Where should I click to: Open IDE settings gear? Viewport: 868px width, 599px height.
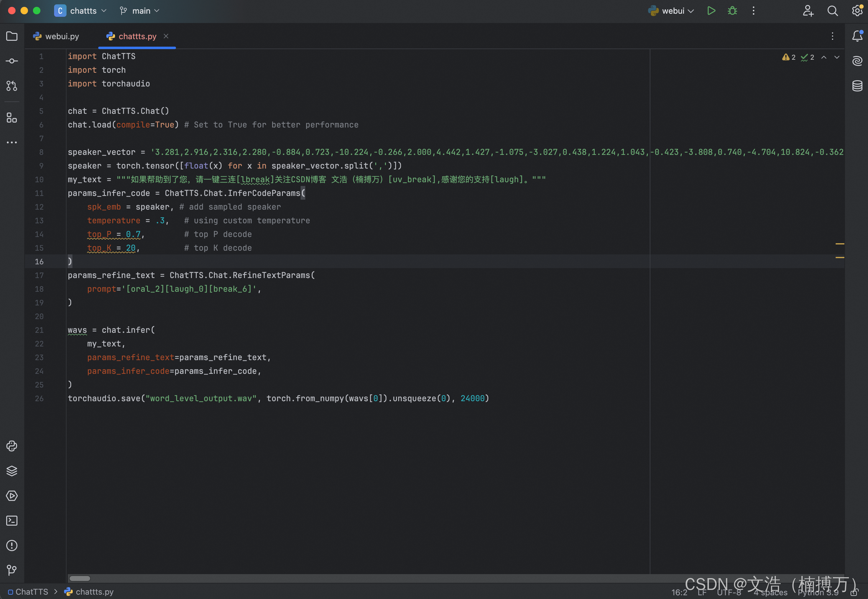pos(857,11)
